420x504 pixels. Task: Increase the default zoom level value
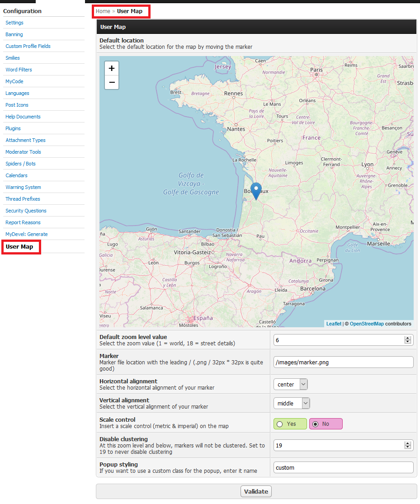[408, 338]
